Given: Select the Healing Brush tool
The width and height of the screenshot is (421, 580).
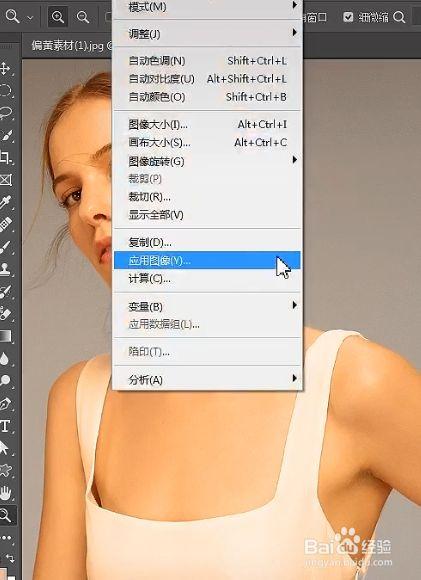Looking at the screenshot, I should tap(6, 225).
